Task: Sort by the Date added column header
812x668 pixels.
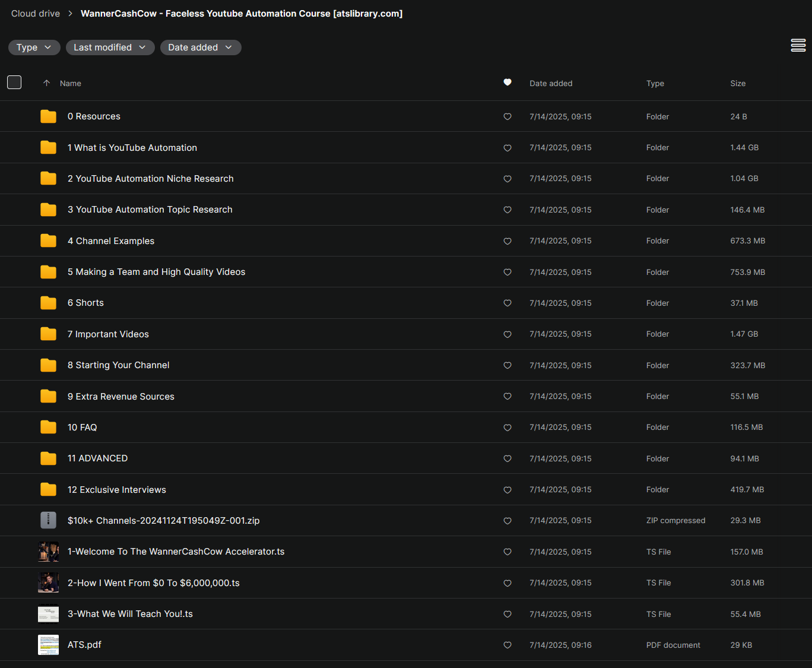Action: (x=551, y=83)
